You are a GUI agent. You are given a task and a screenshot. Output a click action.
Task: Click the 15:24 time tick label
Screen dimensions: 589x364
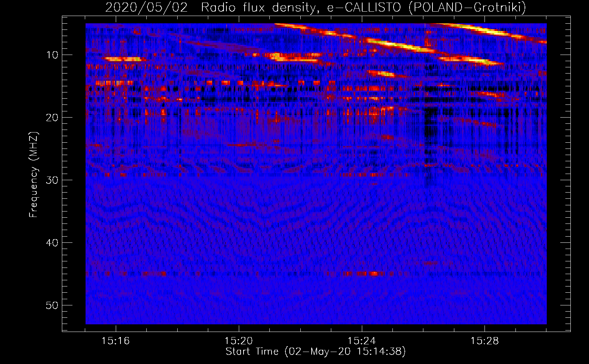click(361, 341)
